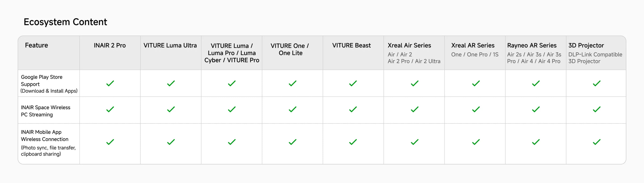Viewport: 644px width, 183px height.
Task: Select the INAIR 2 Pro column header
Action: point(110,45)
